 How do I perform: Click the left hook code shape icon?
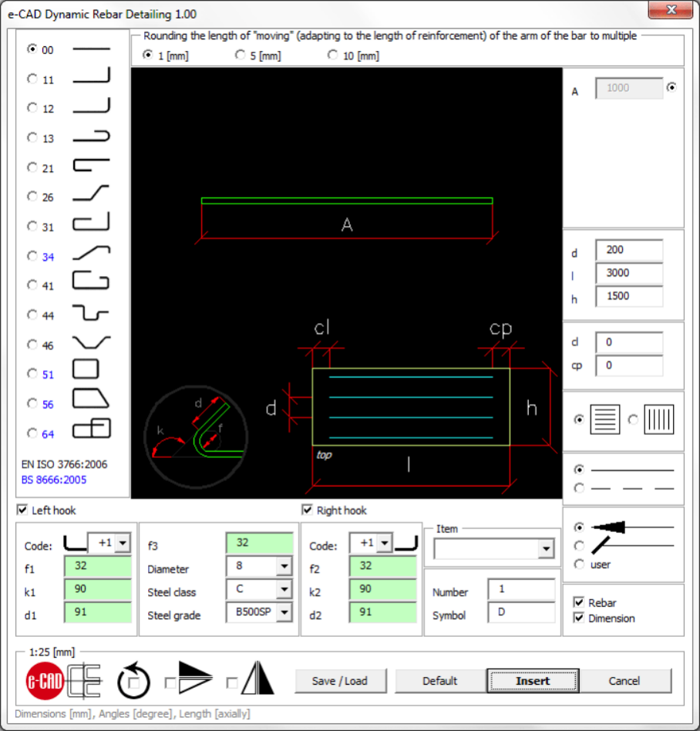(75, 543)
